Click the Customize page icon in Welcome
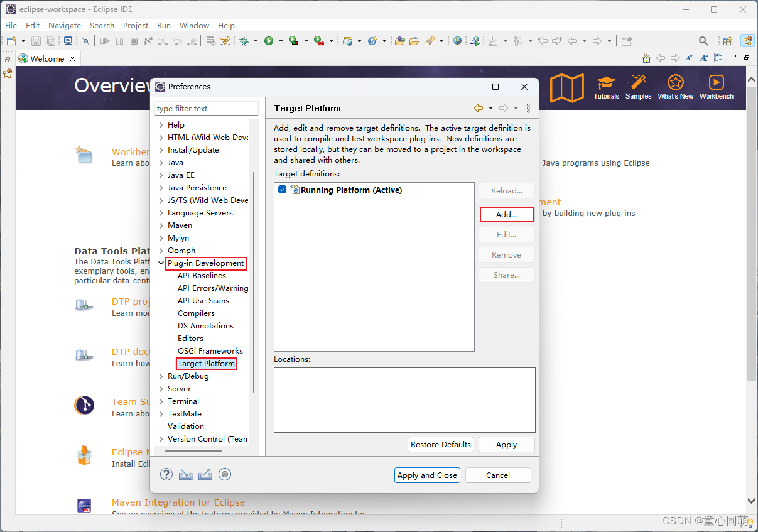The height and width of the screenshot is (532, 758). 718,58
